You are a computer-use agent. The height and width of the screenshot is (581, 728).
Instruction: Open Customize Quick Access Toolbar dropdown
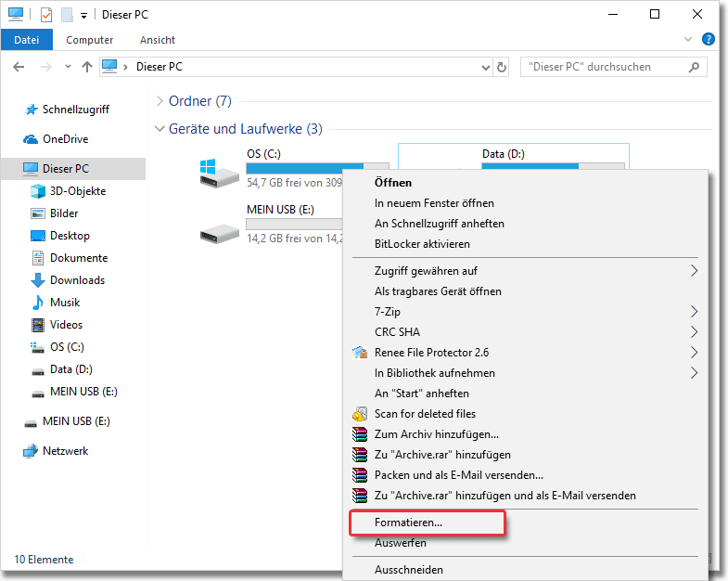pyautogui.click(x=83, y=16)
